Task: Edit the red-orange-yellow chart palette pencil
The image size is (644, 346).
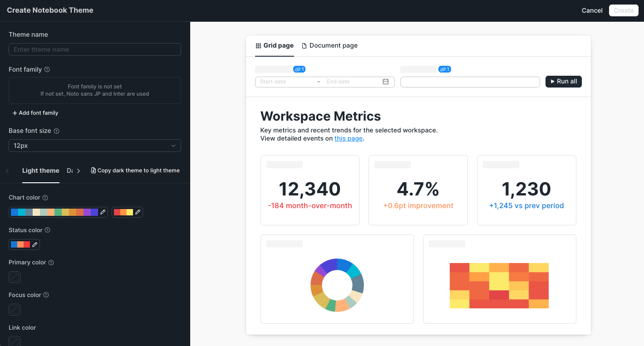Action: coord(138,212)
